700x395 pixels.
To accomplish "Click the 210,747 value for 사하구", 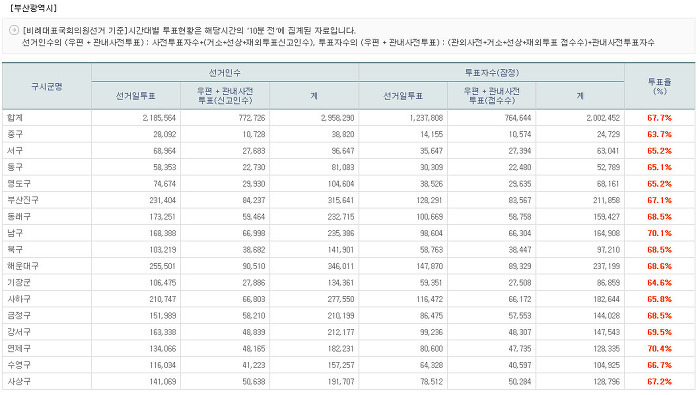I will (x=163, y=299).
